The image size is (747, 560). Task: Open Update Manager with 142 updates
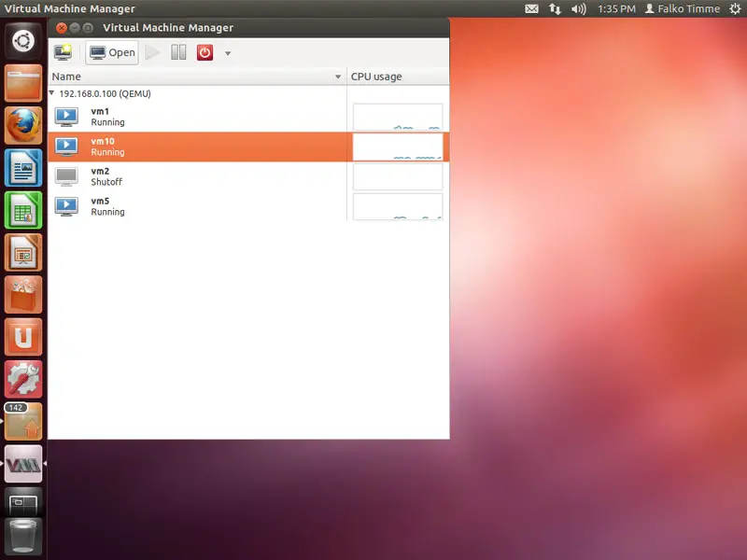point(23,422)
